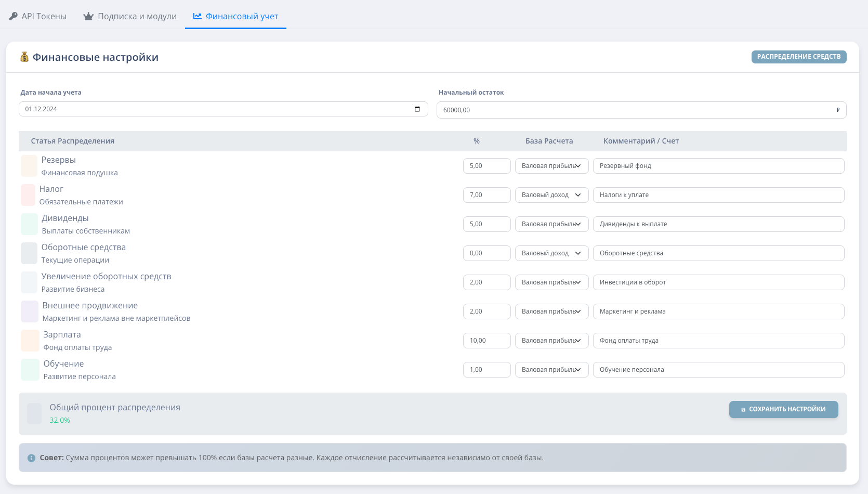
Task: Switch to the API Токены tab
Action: click(x=38, y=16)
